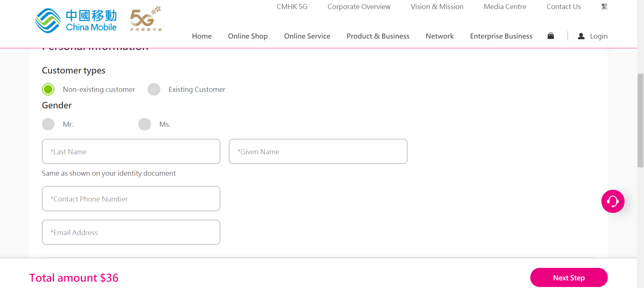The width and height of the screenshot is (644, 288).
Task: Open the shopping bag cart icon
Action: pyautogui.click(x=551, y=36)
